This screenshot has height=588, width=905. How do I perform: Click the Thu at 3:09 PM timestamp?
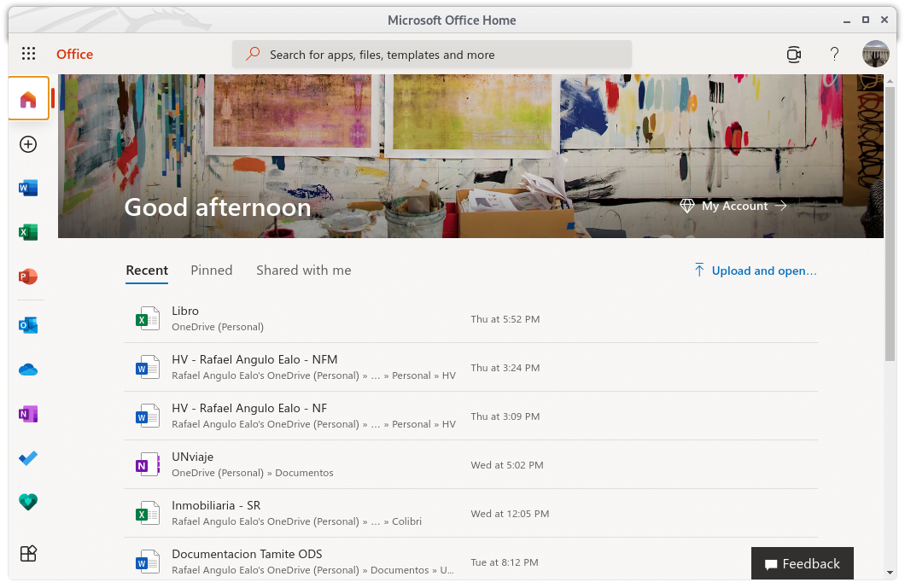(x=505, y=416)
